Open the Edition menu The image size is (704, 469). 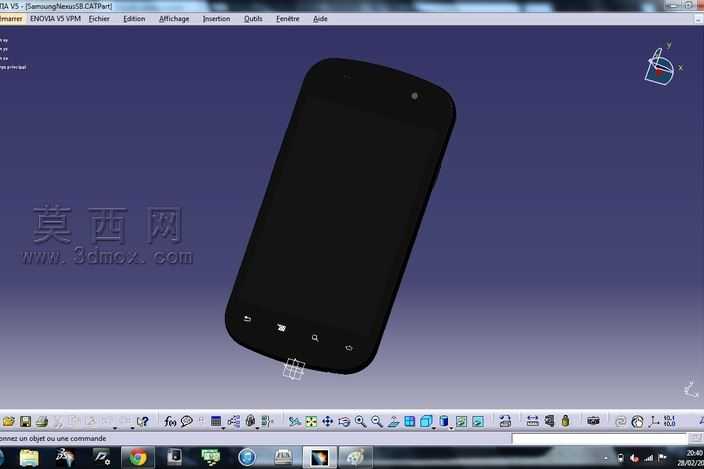[134, 19]
